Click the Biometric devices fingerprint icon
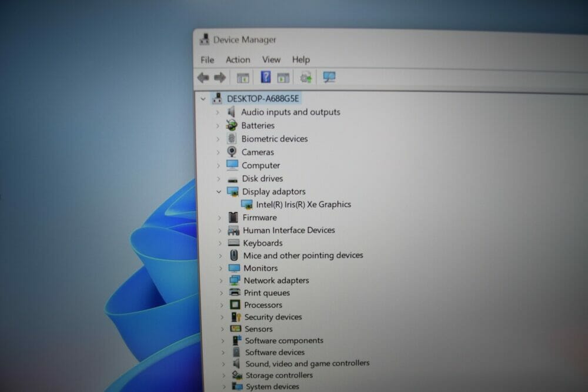 232,139
